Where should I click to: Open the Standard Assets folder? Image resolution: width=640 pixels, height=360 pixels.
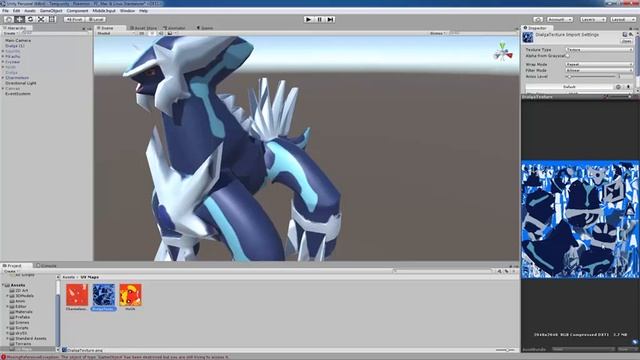30,338
